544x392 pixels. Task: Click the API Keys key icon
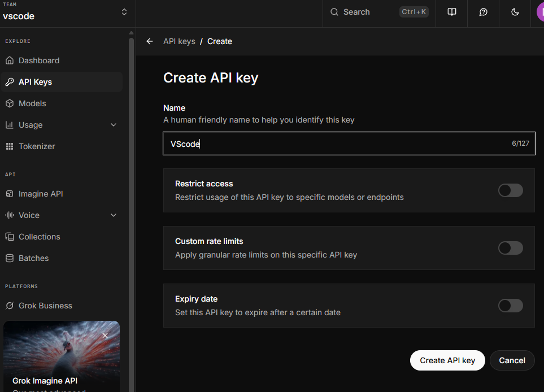tap(10, 82)
